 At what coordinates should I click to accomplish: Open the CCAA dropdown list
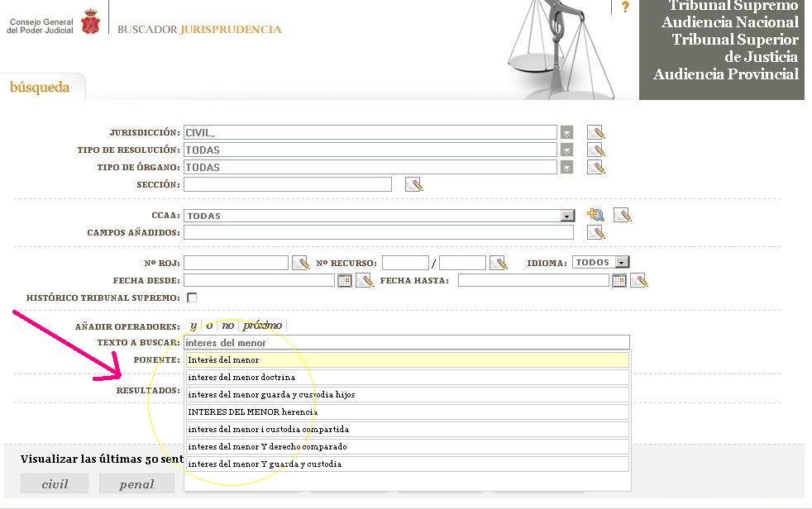point(567,216)
